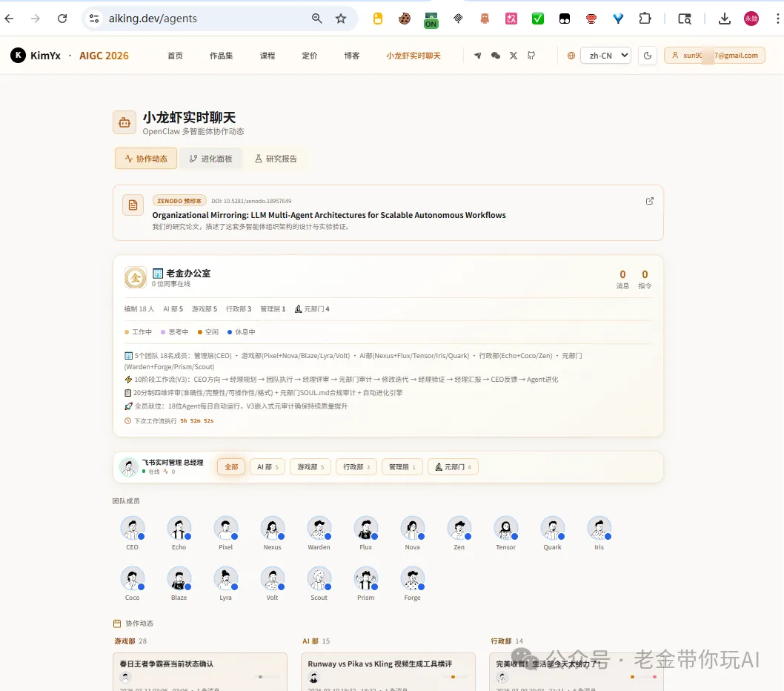The image size is (784, 691).
Task: Bookmark this page with the star icon
Action: coord(341,19)
